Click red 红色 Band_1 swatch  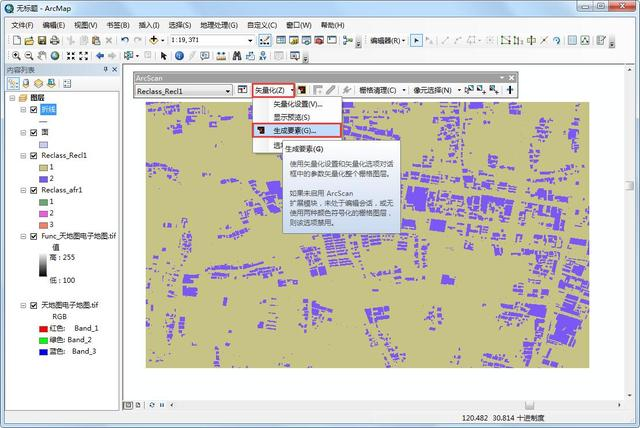coord(43,329)
